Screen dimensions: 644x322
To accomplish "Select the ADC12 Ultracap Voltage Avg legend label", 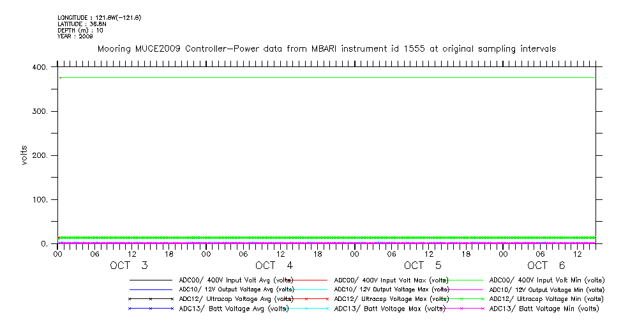I will pyautogui.click(x=236, y=299).
